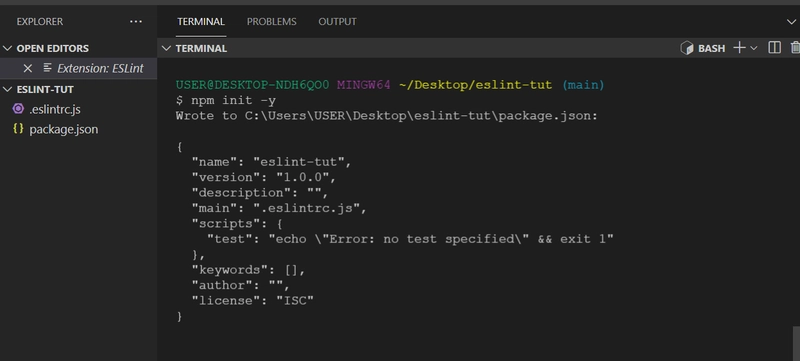Click the .eslintrc.js file icon
The width and height of the screenshot is (800, 361).
tap(18, 109)
